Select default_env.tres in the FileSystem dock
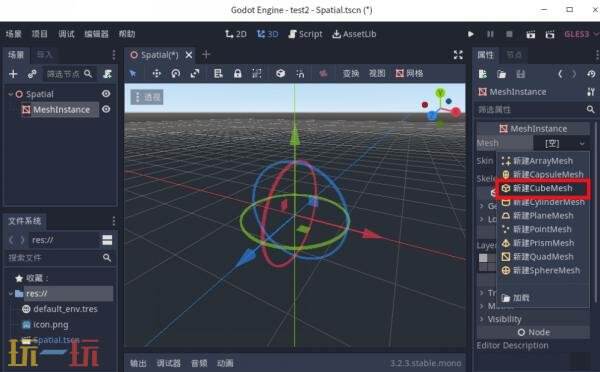 (60, 309)
